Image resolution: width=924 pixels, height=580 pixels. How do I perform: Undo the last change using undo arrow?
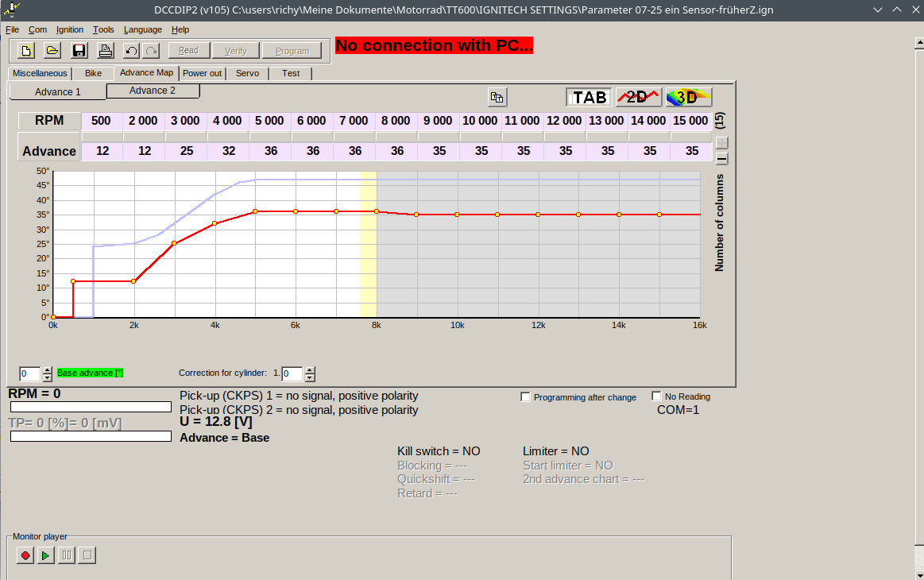(x=132, y=51)
